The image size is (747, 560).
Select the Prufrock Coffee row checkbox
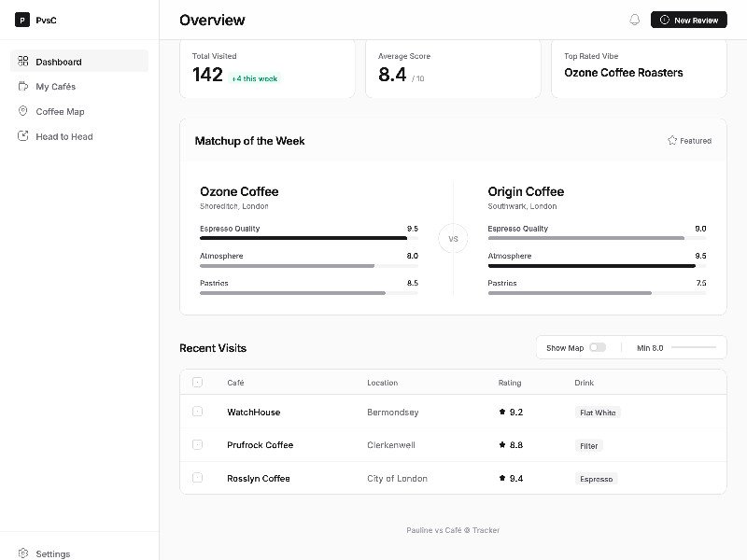197,445
